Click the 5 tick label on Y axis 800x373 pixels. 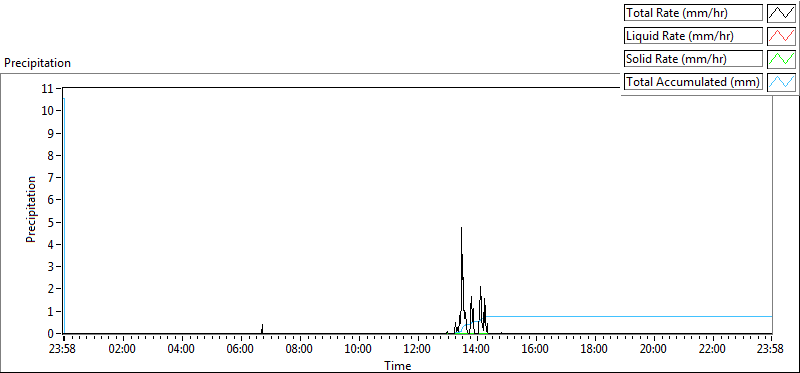click(51, 222)
